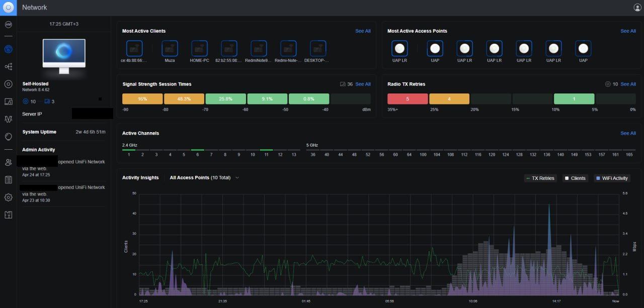Viewport: 644px width, 308px height.
Task: Select the 0.8% signal strength bar
Action: click(309, 99)
